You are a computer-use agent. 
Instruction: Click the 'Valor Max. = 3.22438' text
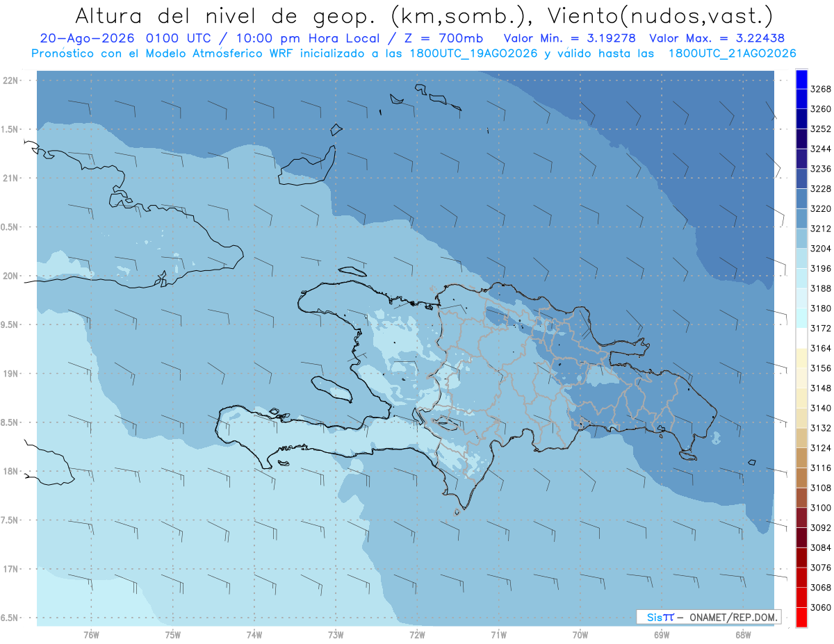[717, 39]
